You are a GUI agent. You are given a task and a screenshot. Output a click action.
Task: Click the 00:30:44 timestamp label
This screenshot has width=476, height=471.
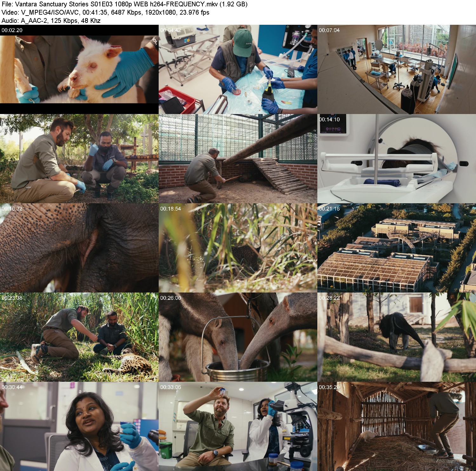click(12, 387)
